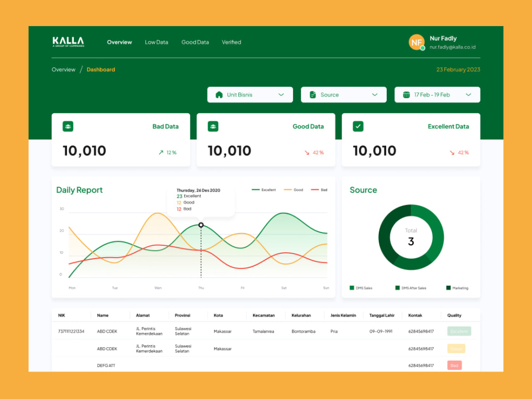Click the Excellent Data checkmark icon
This screenshot has height=399, width=532.
click(358, 126)
